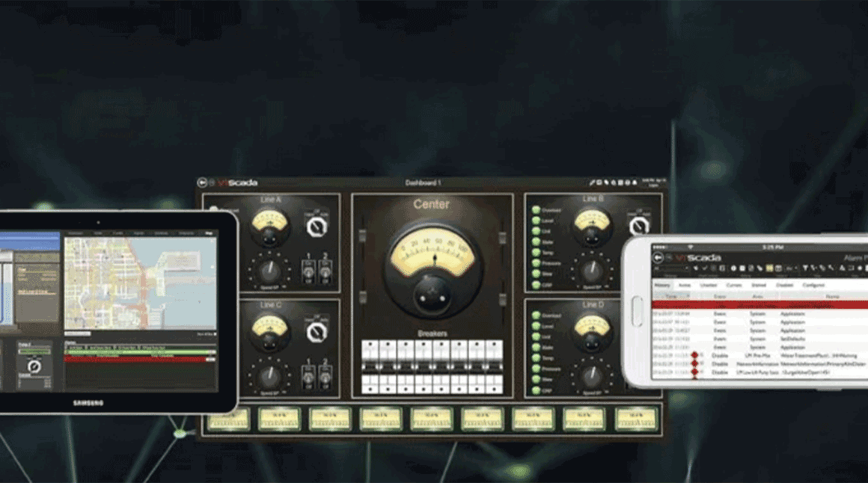Screen dimensions: 868x483
Task: Click the green alarm row on the Samsung tablet
Action: 140,352
